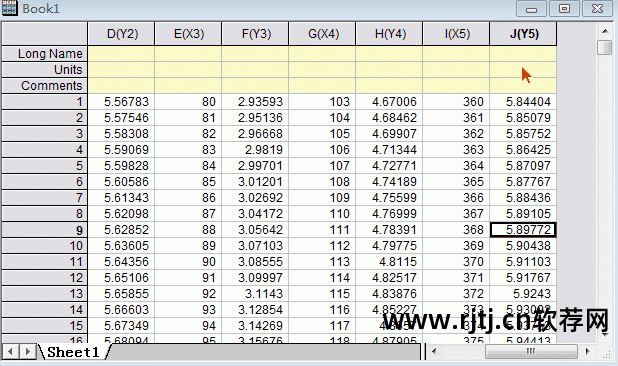Select column header E(X3)
This screenshot has height=366, width=618.
[x=188, y=34]
